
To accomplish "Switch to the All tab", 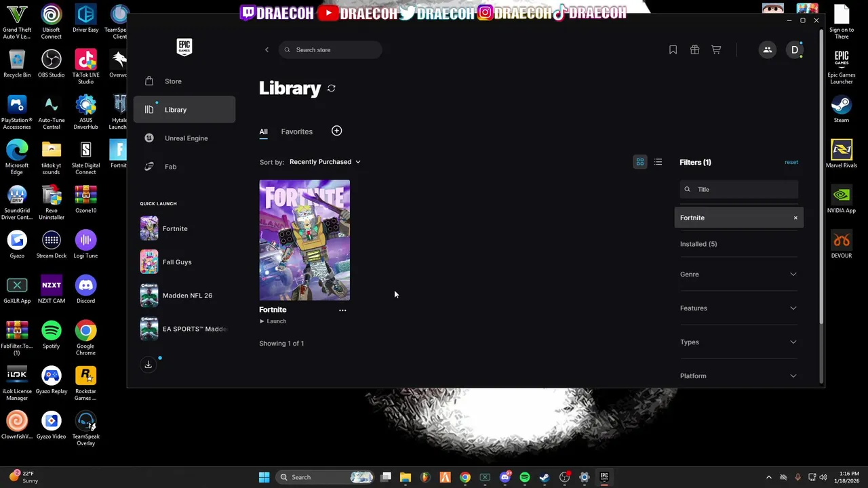I will click(263, 132).
